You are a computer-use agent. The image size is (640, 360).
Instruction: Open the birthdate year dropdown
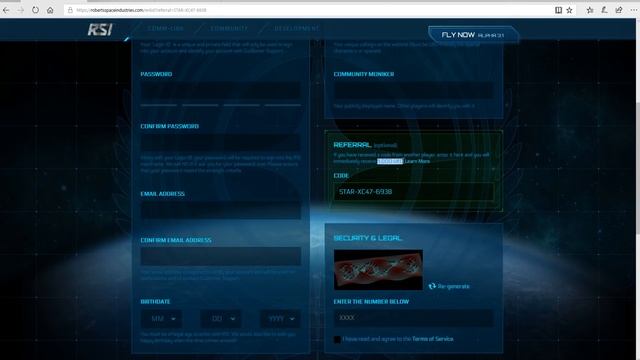click(x=280, y=319)
